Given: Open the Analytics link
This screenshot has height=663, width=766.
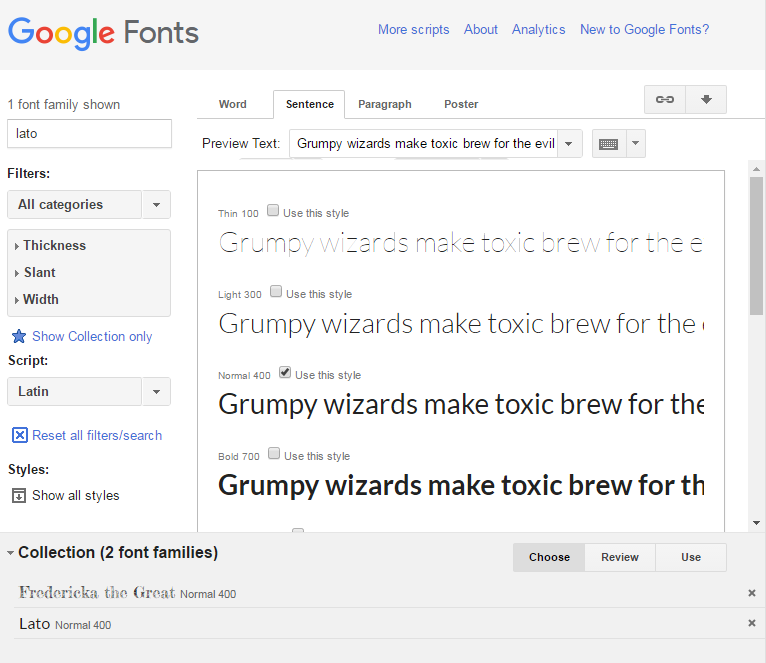Looking at the screenshot, I should [538, 30].
